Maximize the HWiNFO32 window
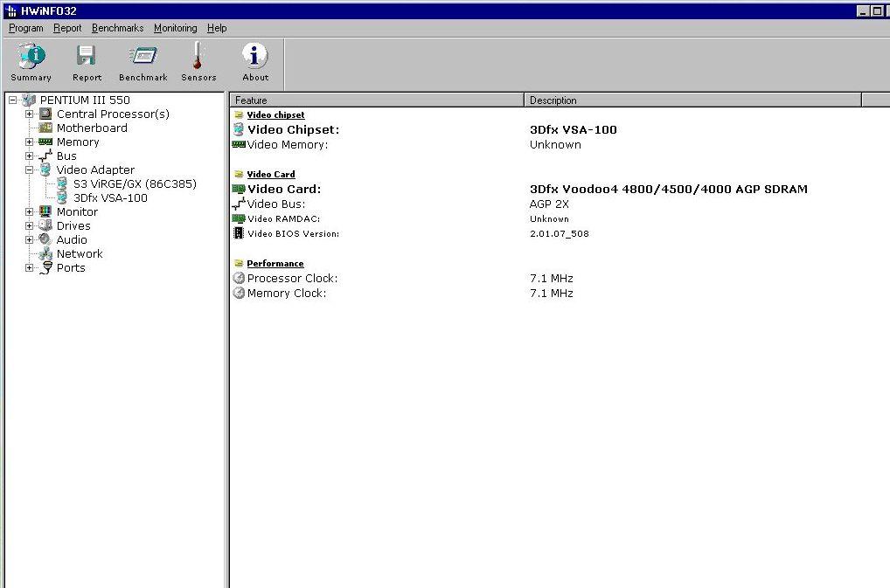 pos(876,10)
